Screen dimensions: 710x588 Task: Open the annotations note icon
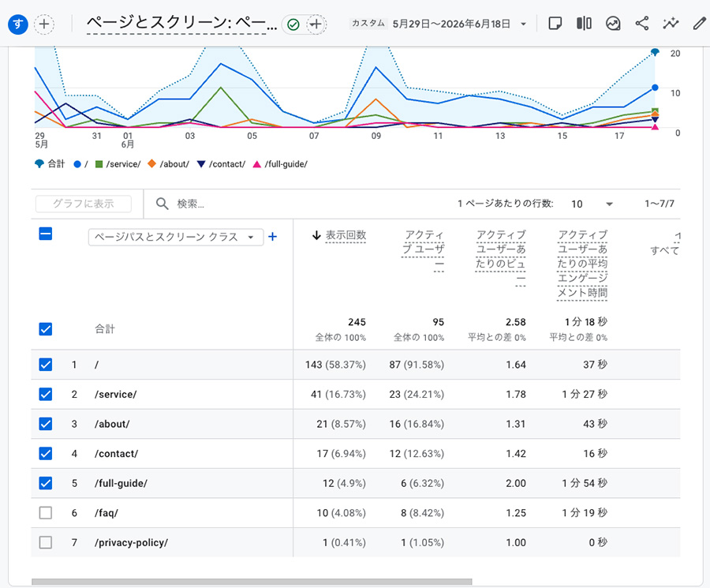coord(555,24)
